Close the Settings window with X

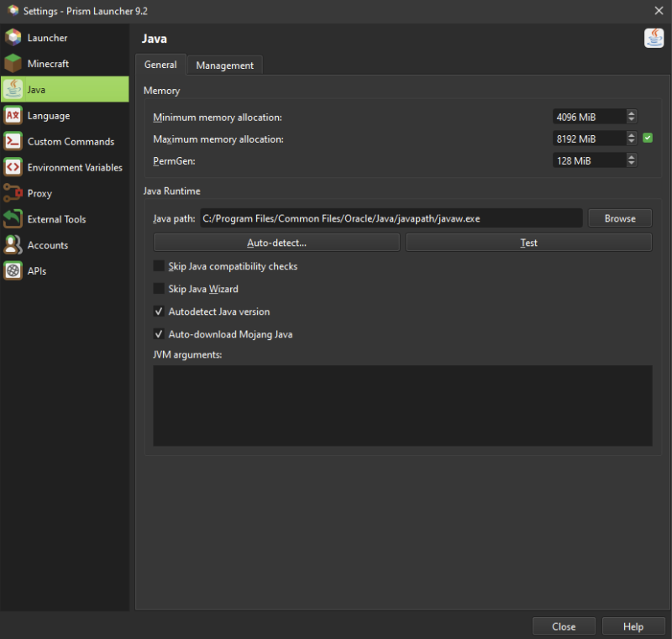tap(659, 11)
